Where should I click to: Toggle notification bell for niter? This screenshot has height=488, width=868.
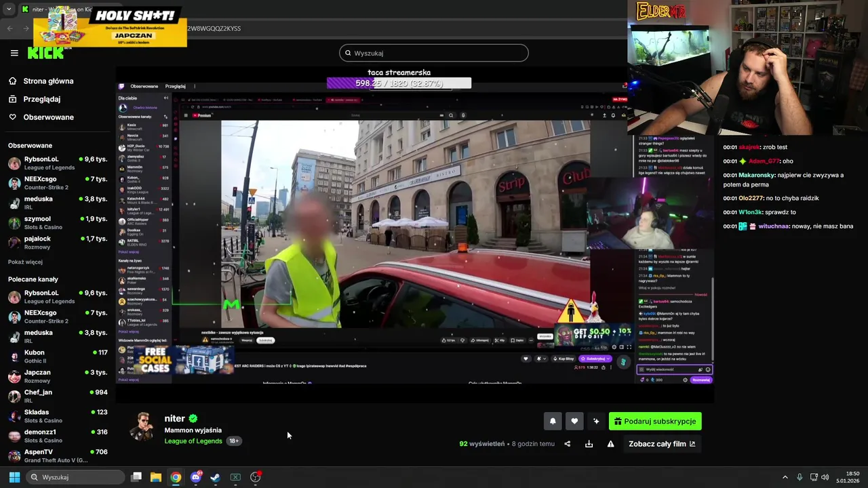coord(553,422)
